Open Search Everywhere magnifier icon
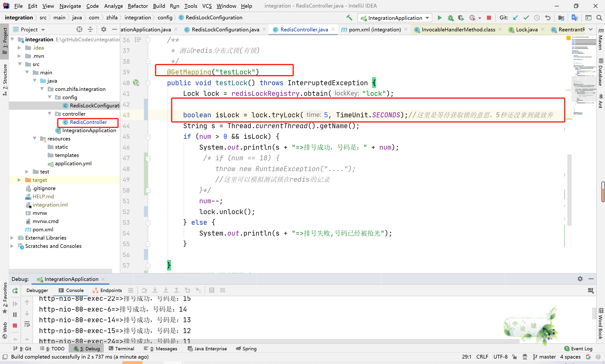605x364 pixels. pyautogui.click(x=599, y=18)
